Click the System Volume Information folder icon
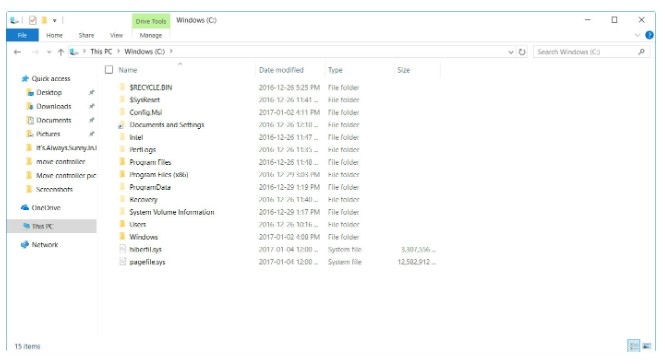Image resolution: width=665 pixels, height=364 pixels. point(122,212)
